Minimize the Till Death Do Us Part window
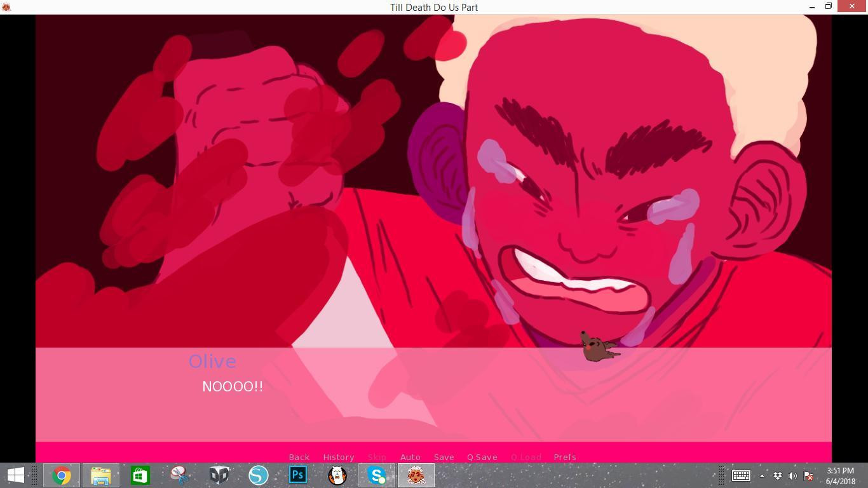Viewport: 868px width, 488px height. pos(812,7)
